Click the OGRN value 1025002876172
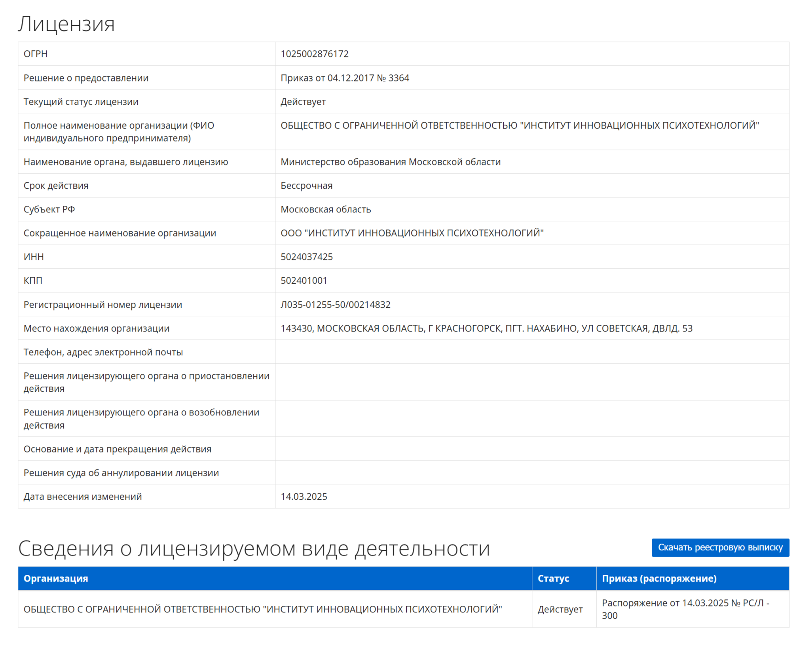 pos(314,54)
